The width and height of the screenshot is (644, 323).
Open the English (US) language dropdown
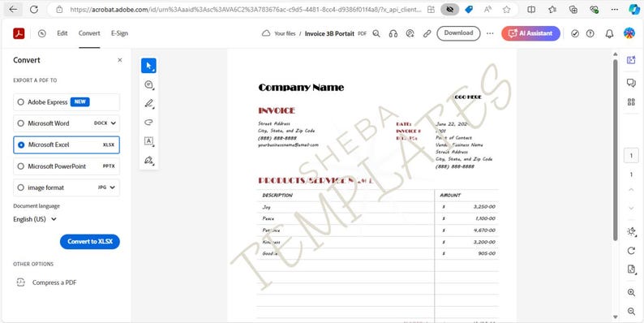click(x=35, y=219)
